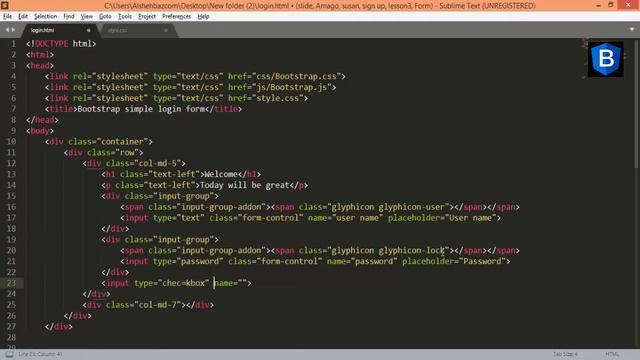Viewport: 640px width, 360px height.
Task: Open the Tab Size: 4 selector
Action: pos(565,354)
